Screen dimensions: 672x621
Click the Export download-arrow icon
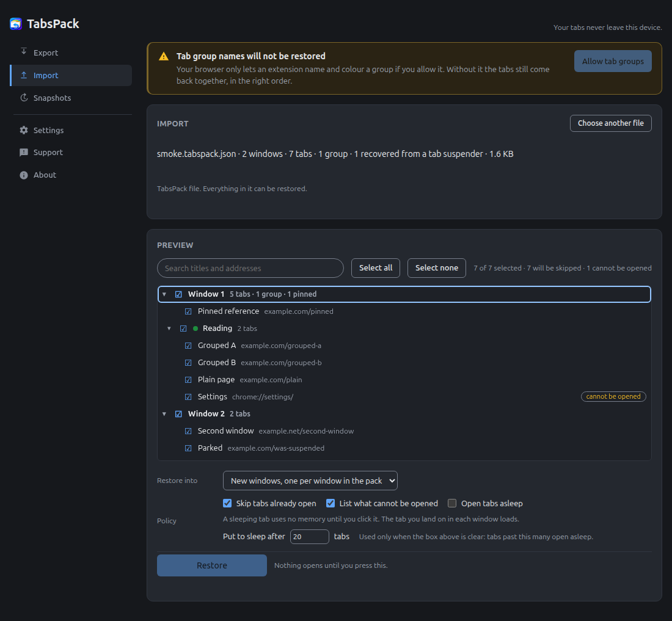click(24, 52)
